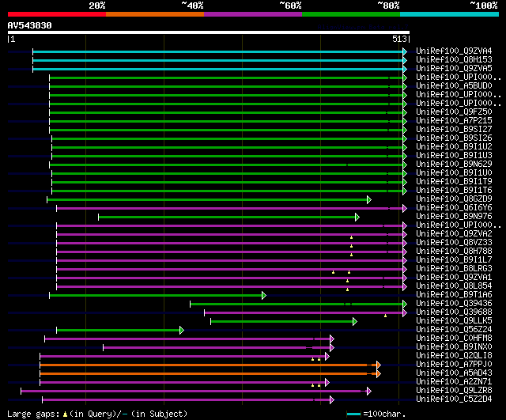Choose the UniRef100_B9I1T6 label
506x420 pixels.
[454, 190]
